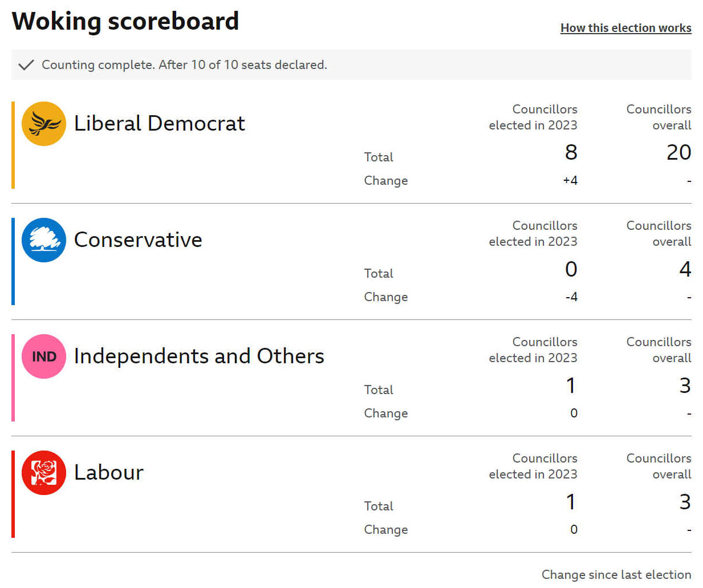Click Conservative change value -4
Viewport: 703px width, 588px height.
click(571, 297)
